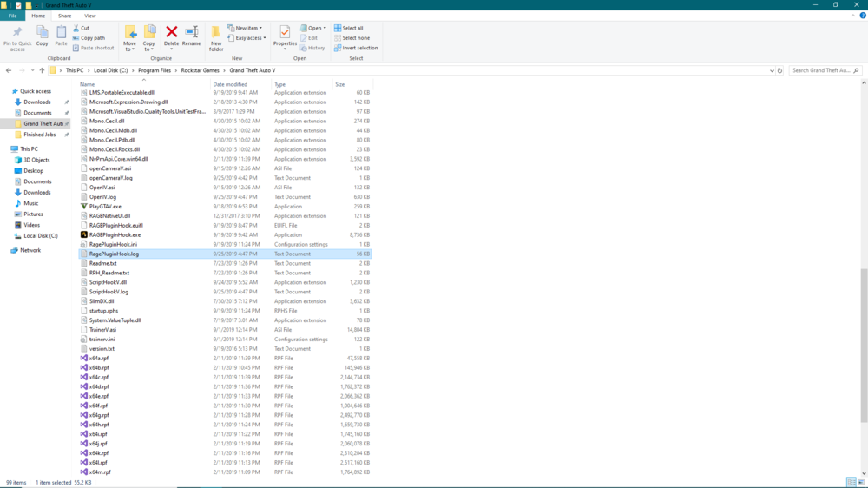Switch to the View ribbon tab
Screen dimensions: 868x488
click(89, 16)
